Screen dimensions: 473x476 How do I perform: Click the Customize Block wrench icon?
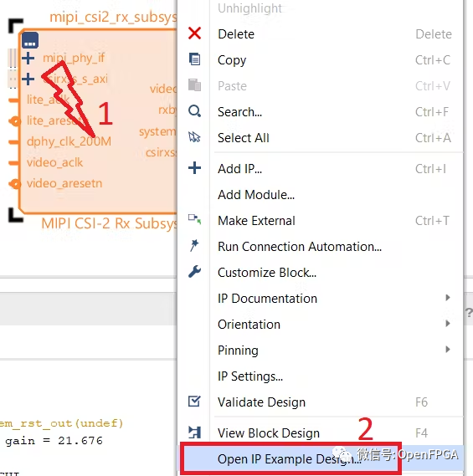coord(194,272)
